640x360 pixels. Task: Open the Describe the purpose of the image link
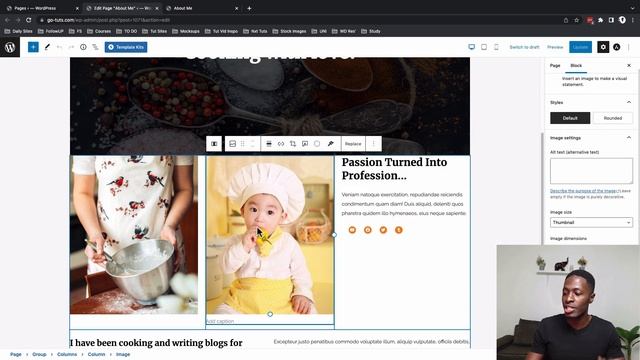click(x=583, y=191)
